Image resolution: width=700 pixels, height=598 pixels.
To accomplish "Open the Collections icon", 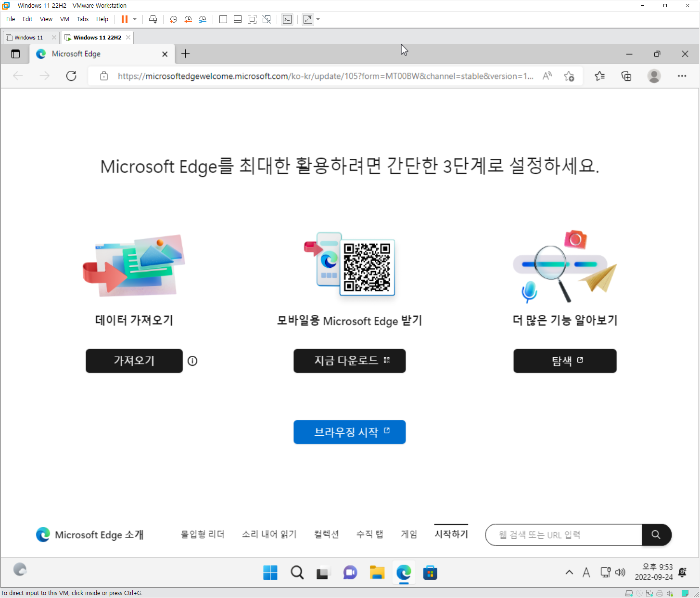I will click(626, 76).
